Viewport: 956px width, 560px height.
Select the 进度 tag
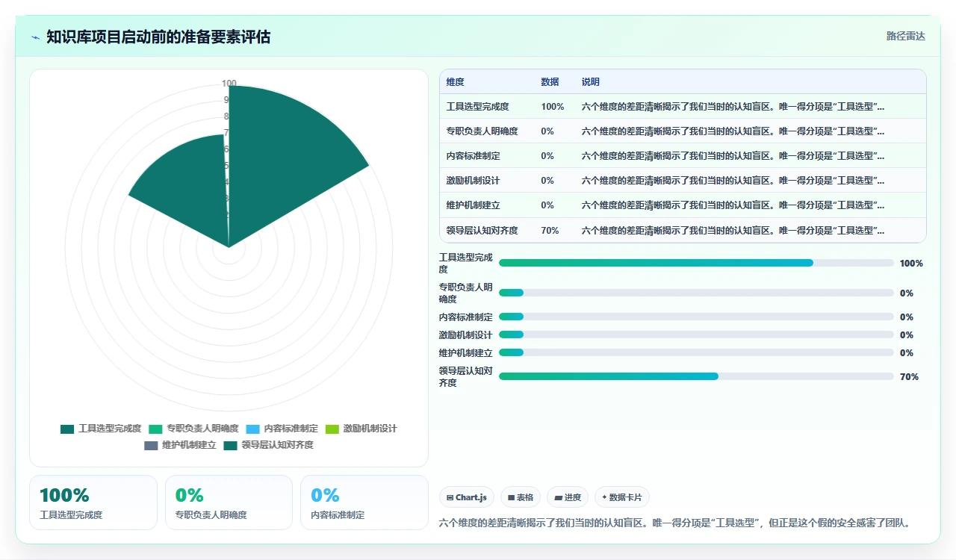pyautogui.click(x=568, y=497)
